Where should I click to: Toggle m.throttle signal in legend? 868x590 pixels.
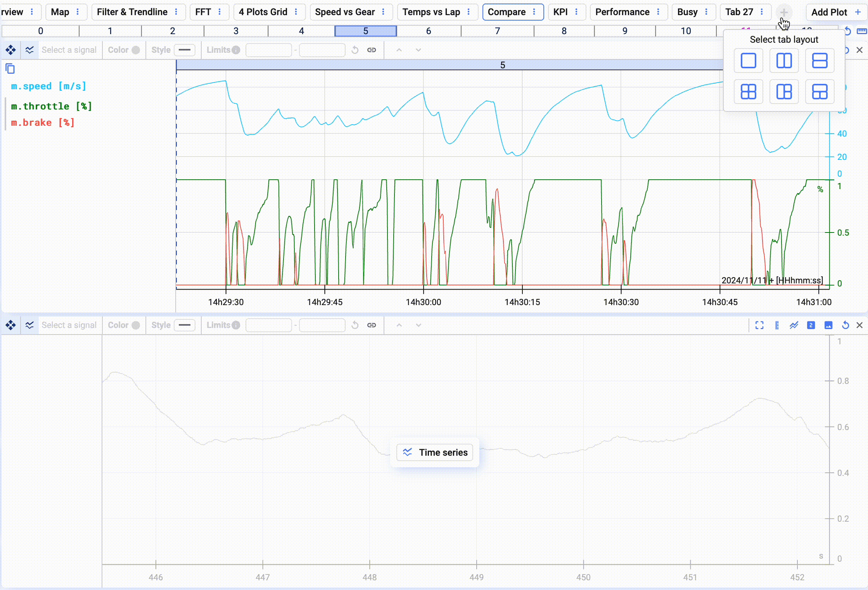click(x=51, y=106)
